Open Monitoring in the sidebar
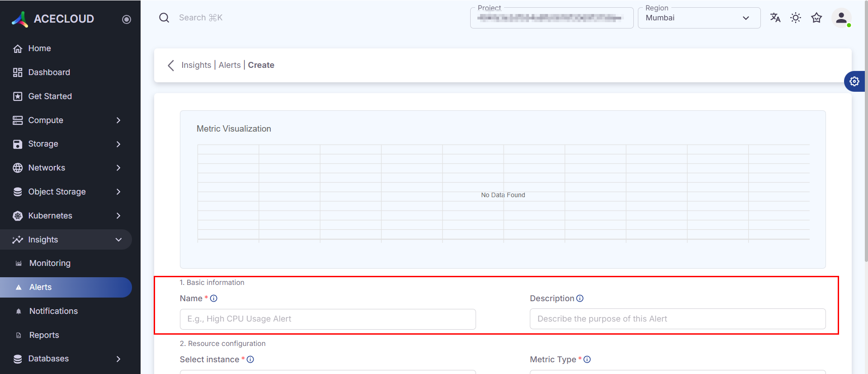Screen dimensions: 868x374 (50, 263)
